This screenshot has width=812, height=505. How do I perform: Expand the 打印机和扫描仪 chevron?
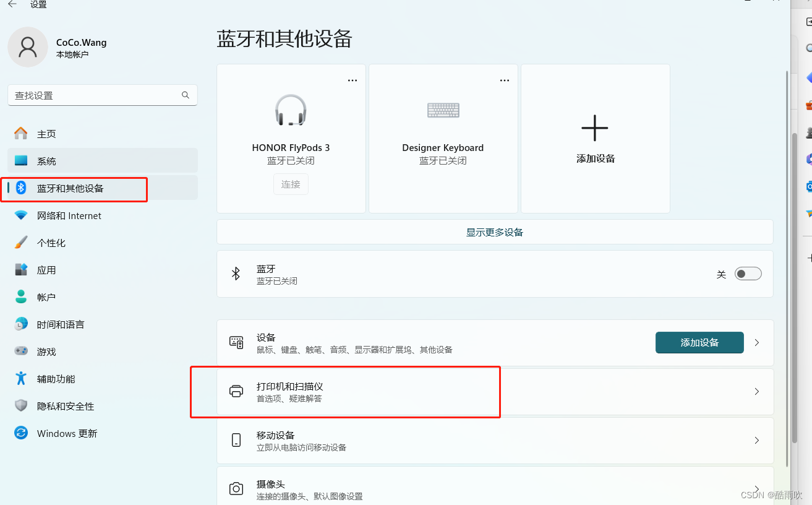(757, 392)
